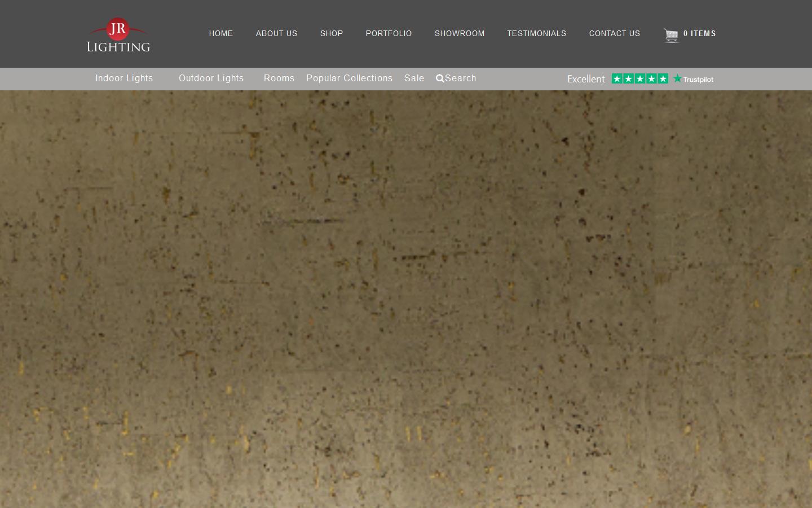Open the PORTFOLIO section
Image resolution: width=812 pixels, height=508 pixels.
389,33
